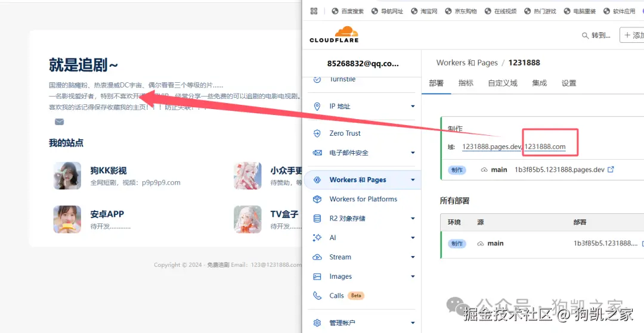Click the 环境 table column header
Image resolution: width=644 pixels, height=333 pixels.
tap(454, 222)
